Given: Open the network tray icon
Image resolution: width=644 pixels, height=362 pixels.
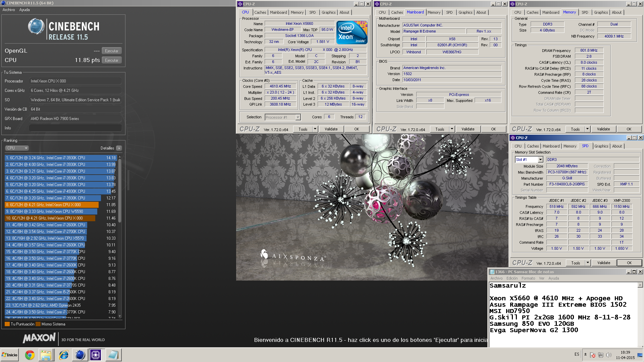Looking at the screenshot, I should [601, 355].
